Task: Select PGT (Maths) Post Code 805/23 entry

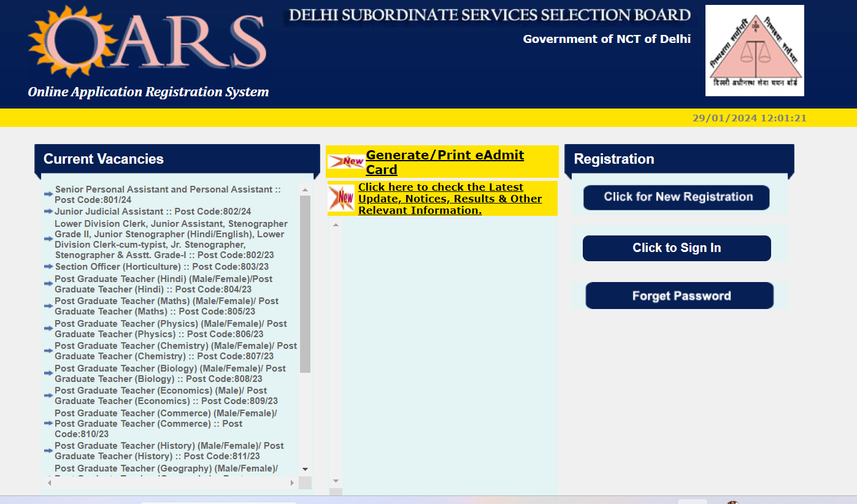Action: click(167, 306)
